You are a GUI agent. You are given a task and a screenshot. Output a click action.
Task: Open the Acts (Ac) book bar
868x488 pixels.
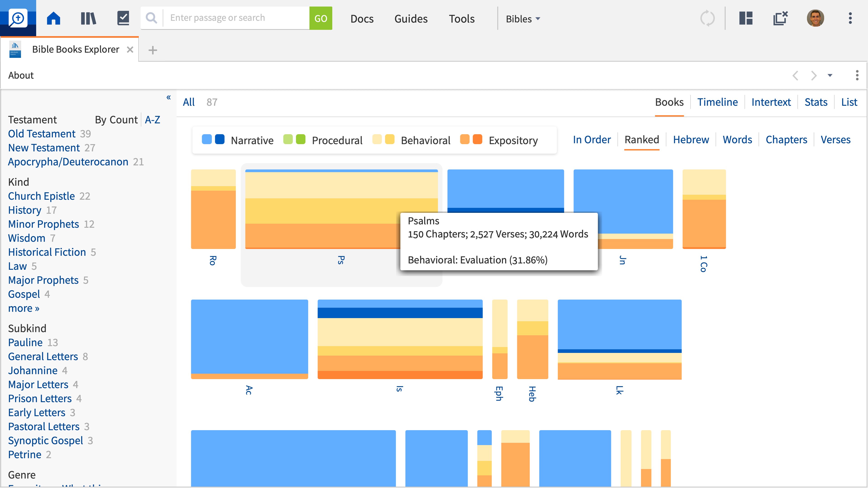point(249,339)
